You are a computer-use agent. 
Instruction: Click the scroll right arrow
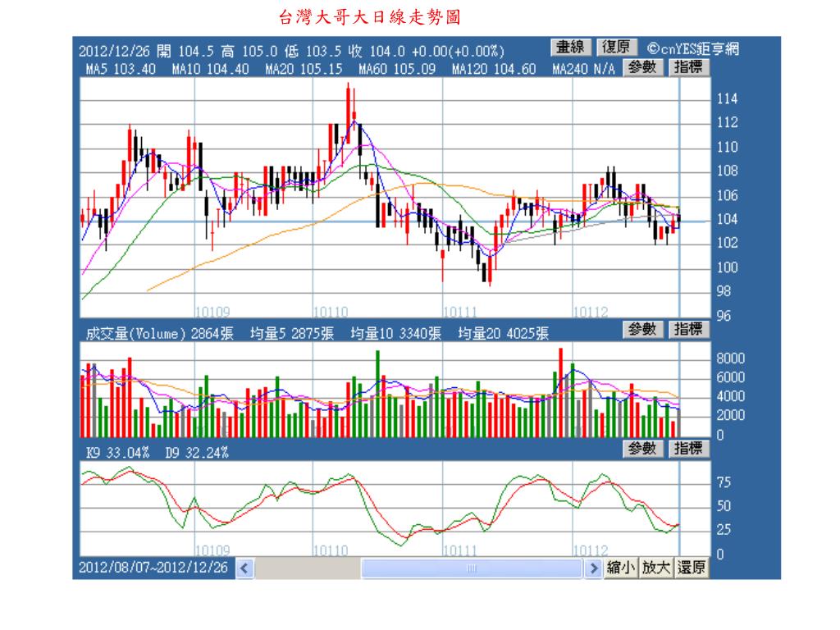tap(593, 568)
